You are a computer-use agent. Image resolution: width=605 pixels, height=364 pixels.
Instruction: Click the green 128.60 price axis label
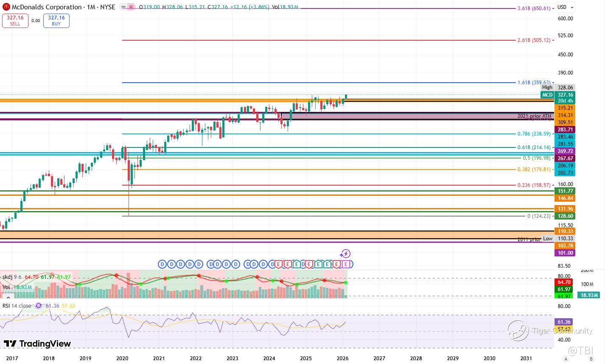click(x=565, y=216)
